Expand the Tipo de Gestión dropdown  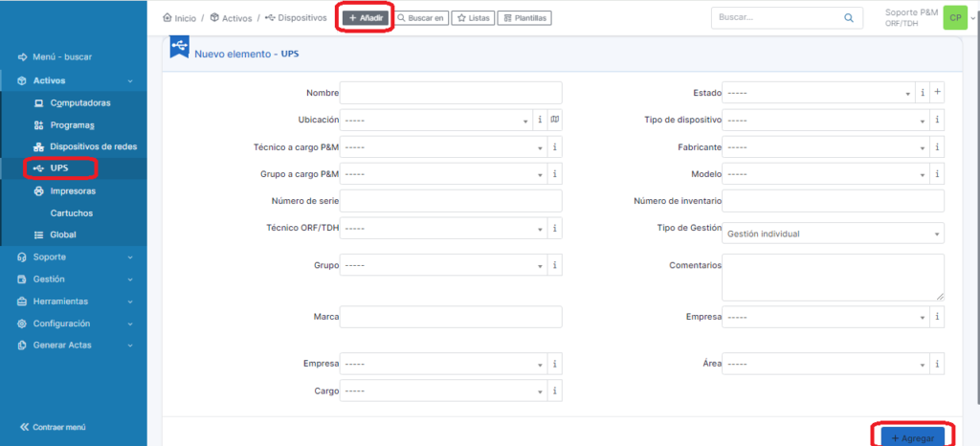click(833, 234)
